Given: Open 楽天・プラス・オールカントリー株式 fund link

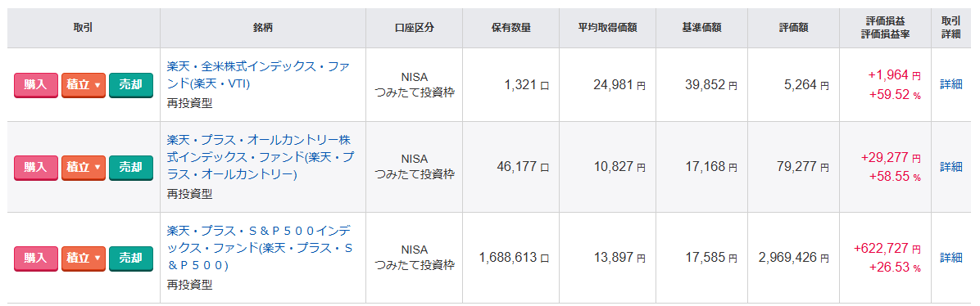Looking at the screenshot, I should pos(261,157).
